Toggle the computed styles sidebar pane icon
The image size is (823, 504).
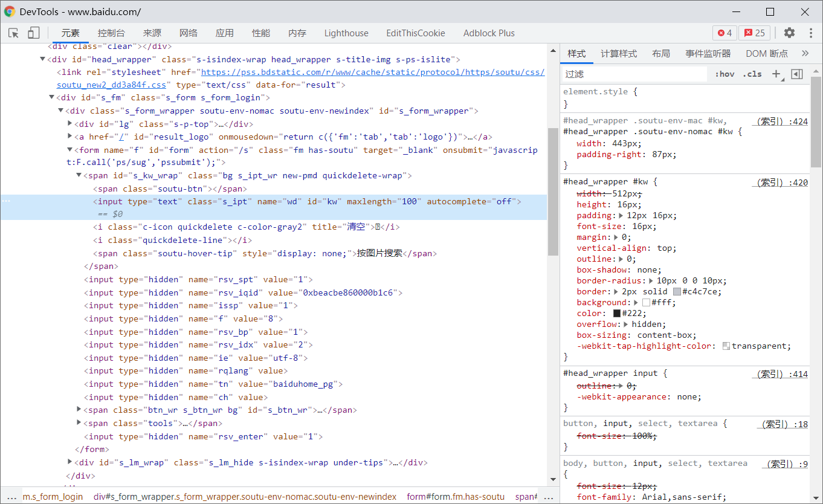click(796, 74)
